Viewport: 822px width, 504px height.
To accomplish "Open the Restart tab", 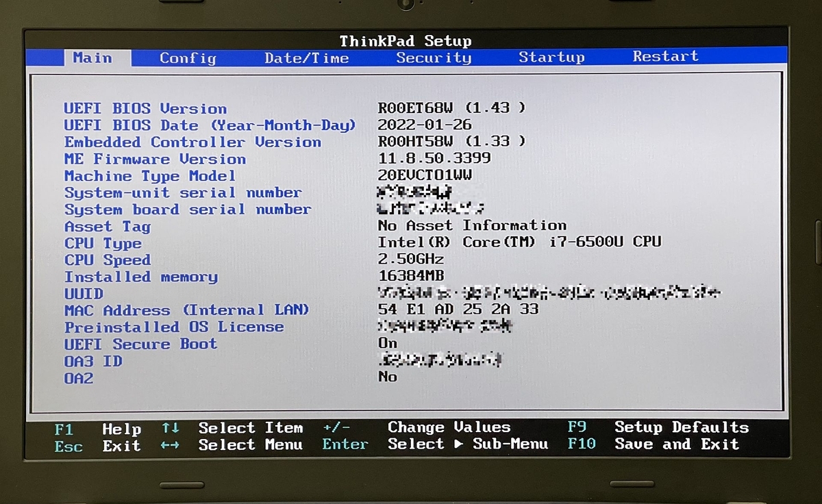I will point(665,56).
